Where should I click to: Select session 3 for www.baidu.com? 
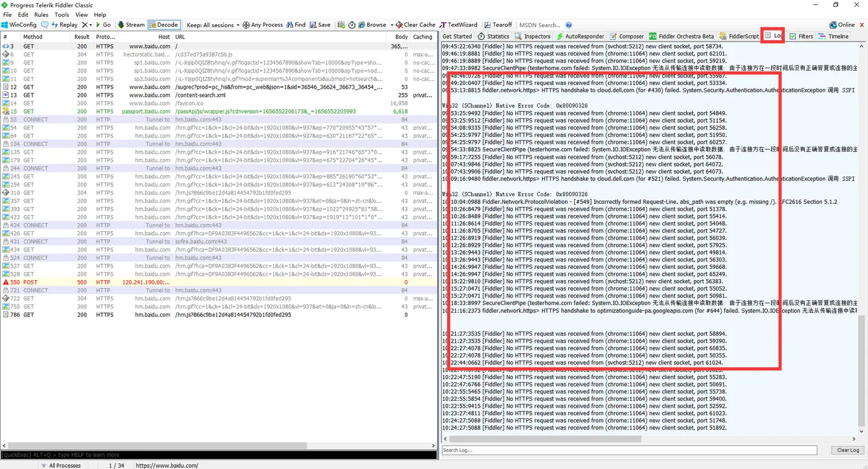point(218,46)
